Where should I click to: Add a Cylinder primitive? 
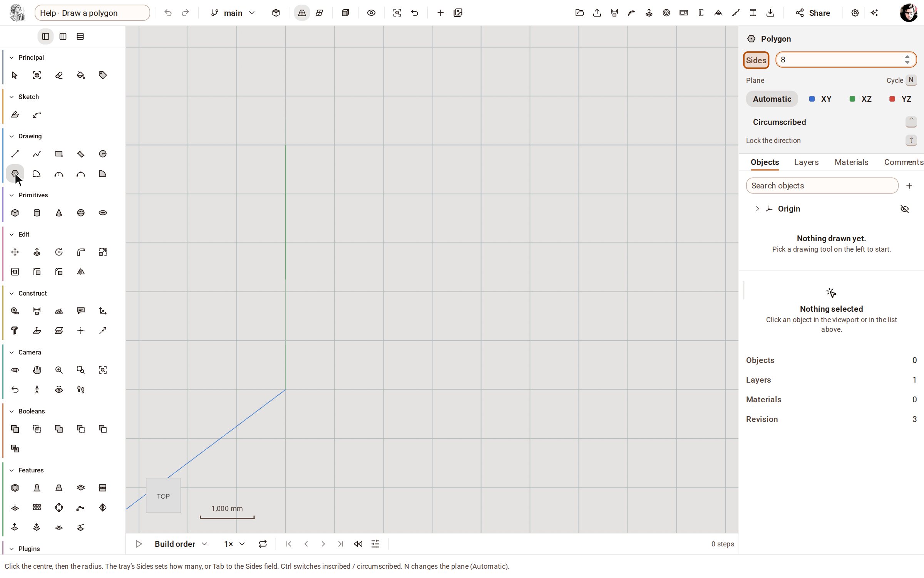point(37,213)
